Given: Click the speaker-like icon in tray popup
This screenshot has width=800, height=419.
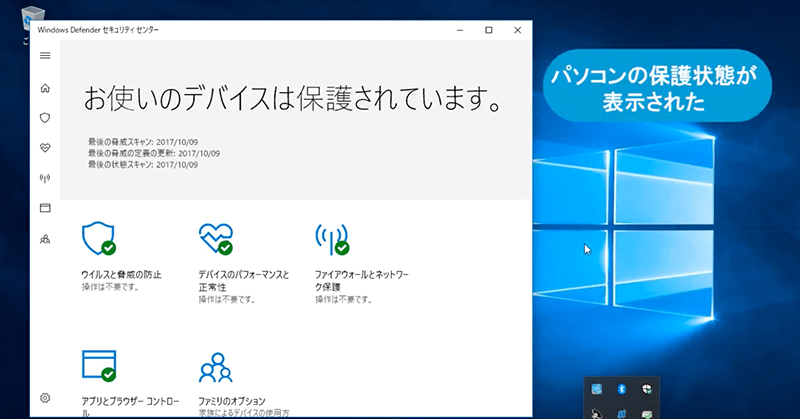Looking at the screenshot, I should pyautogui.click(x=596, y=413).
